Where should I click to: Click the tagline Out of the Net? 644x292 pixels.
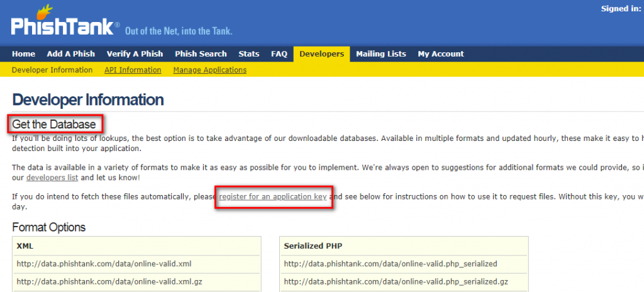[x=179, y=31]
